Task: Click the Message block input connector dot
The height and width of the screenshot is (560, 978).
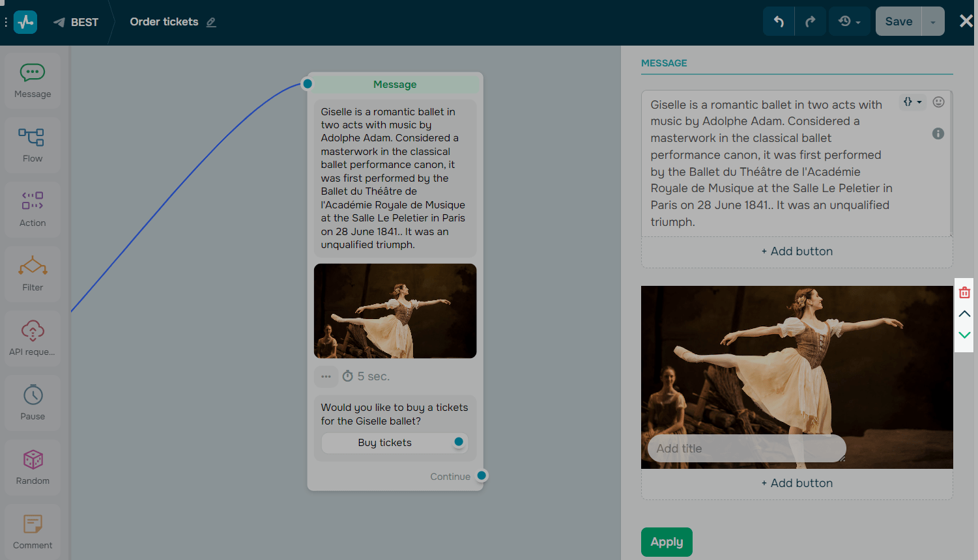Action: [x=308, y=83]
